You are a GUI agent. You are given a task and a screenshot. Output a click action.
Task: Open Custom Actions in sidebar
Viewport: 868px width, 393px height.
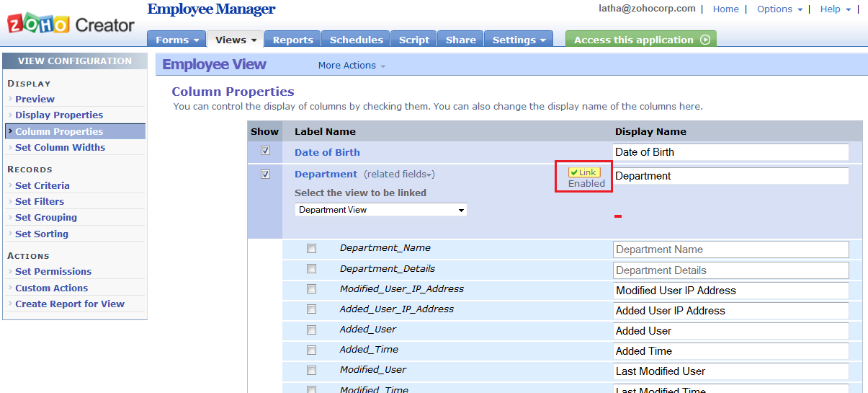51,288
